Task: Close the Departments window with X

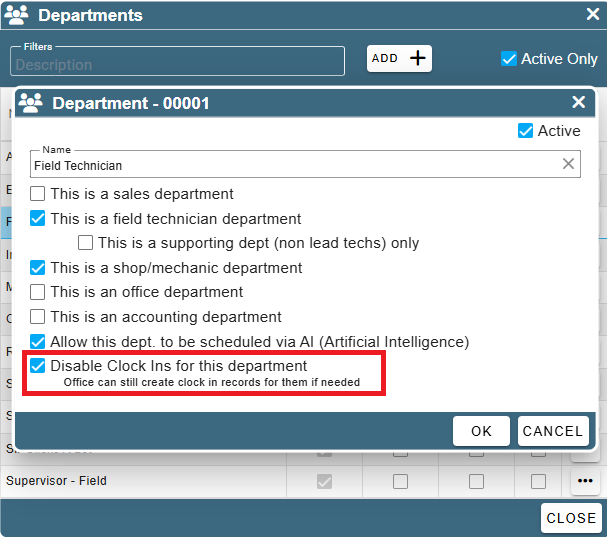Action: (593, 14)
